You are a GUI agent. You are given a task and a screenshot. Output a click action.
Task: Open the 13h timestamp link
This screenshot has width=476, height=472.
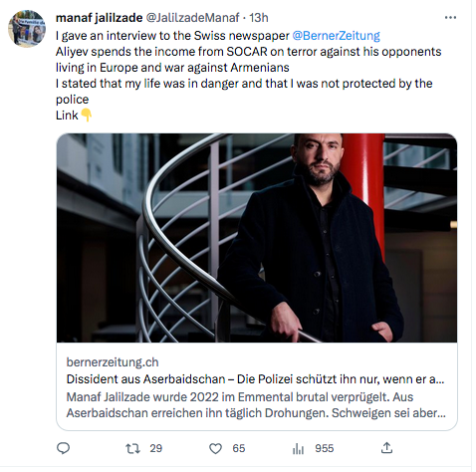click(259, 18)
